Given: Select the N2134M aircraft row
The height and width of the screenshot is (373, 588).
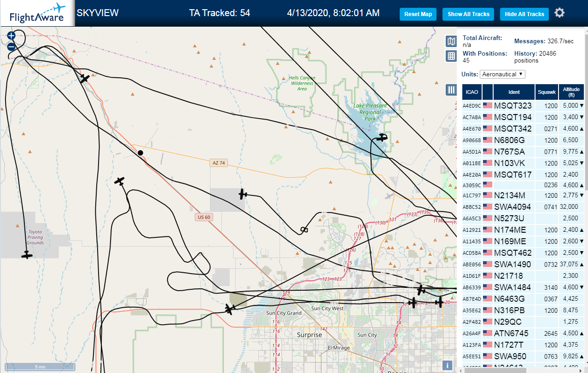Looking at the screenshot, I should point(524,195).
